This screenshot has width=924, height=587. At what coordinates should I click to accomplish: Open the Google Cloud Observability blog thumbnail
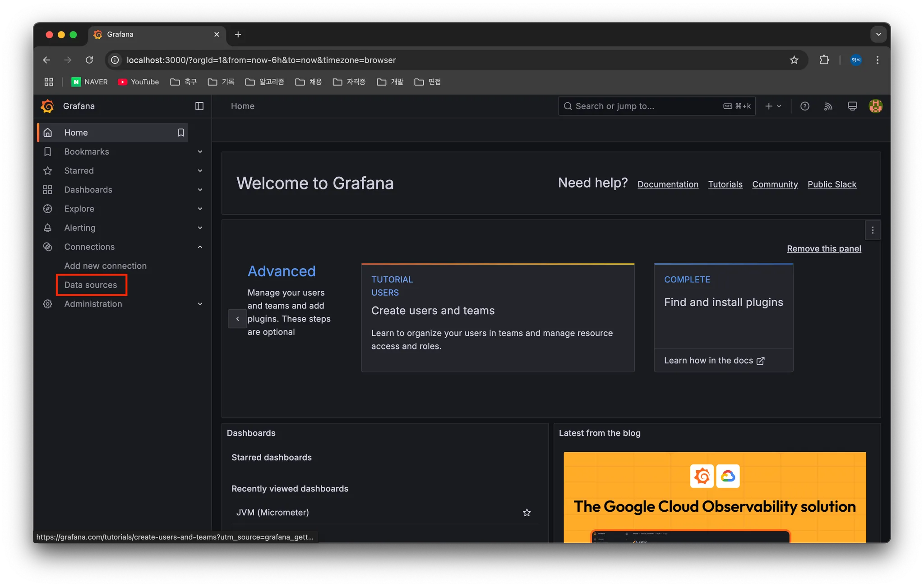[715, 497]
